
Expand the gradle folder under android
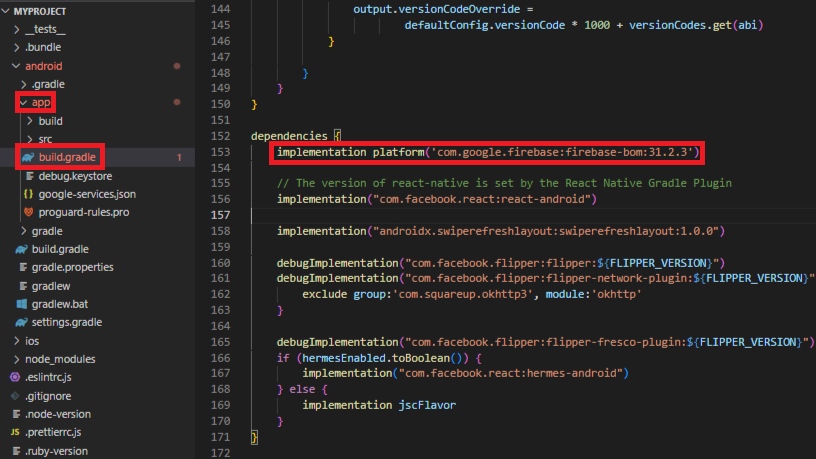(23, 231)
